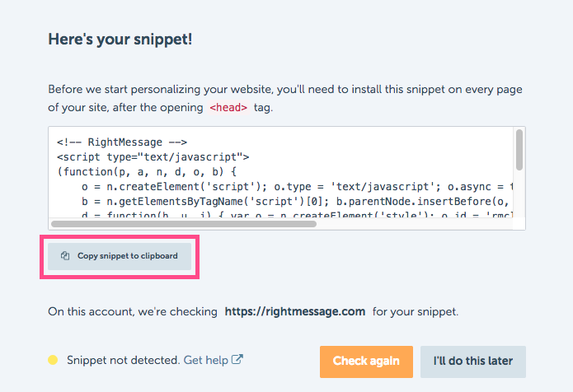
Task: Click the script type="text/javascript" line
Action: (153, 157)
